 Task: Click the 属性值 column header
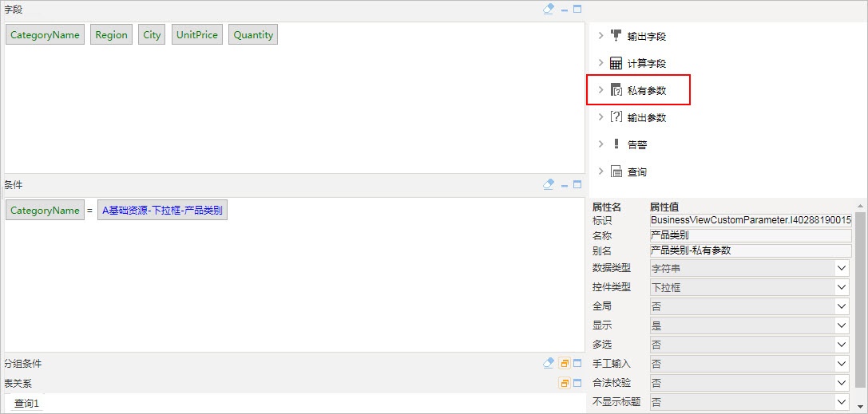(664, 207)
